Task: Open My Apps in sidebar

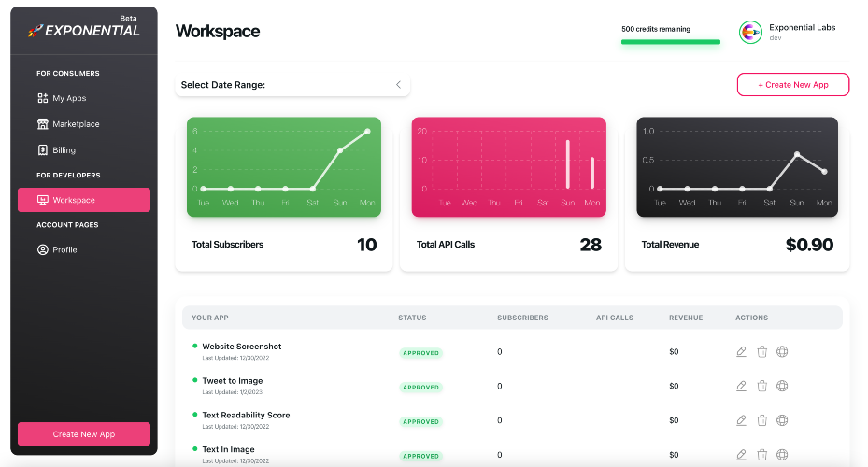Action: coord(69,98)
